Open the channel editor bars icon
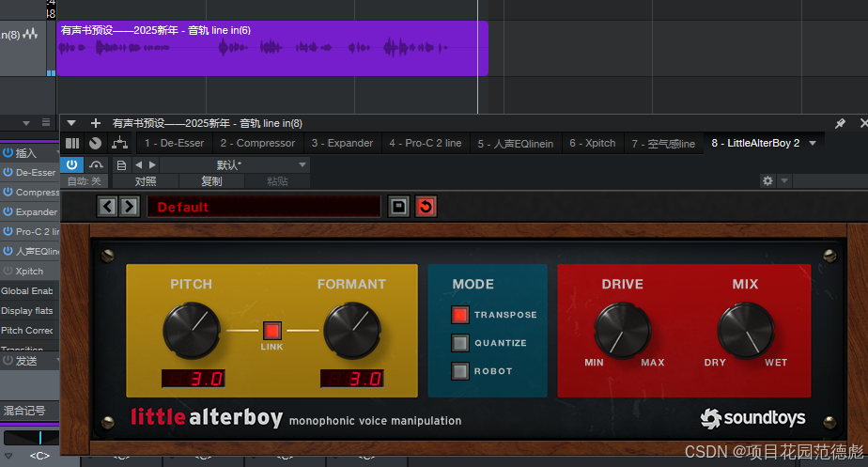 [72, 143]
